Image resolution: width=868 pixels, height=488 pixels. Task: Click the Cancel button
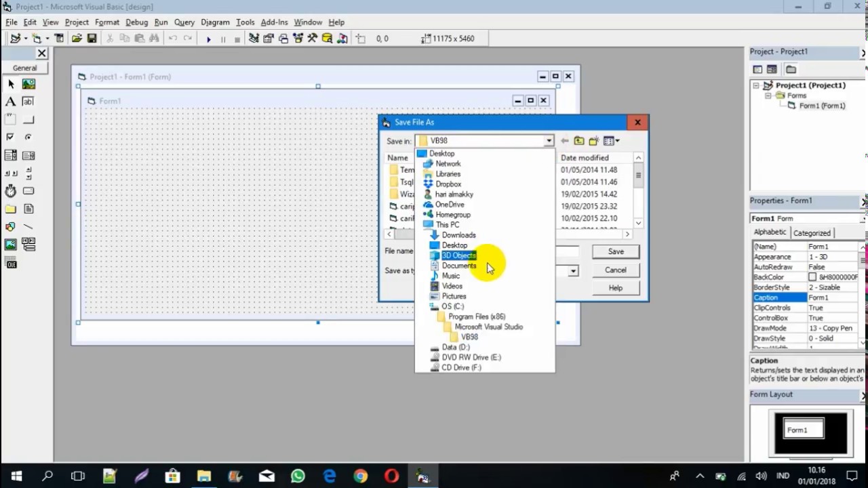[616, 270]
